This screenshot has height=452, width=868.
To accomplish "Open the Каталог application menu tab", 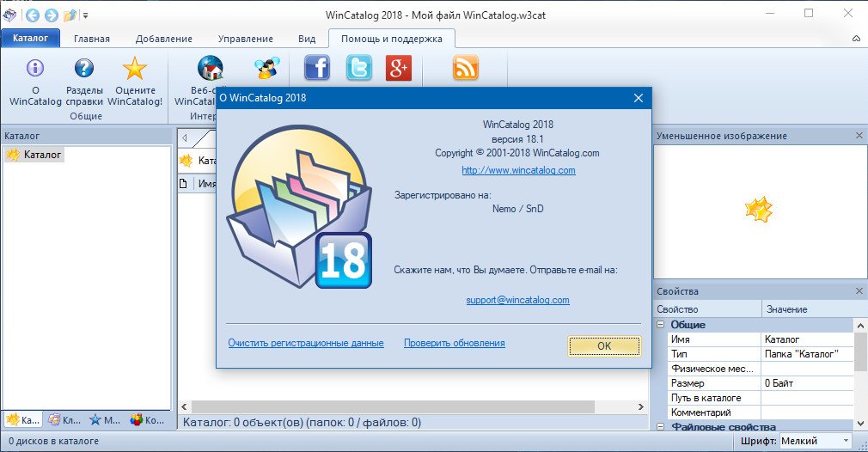I will 30,38.
